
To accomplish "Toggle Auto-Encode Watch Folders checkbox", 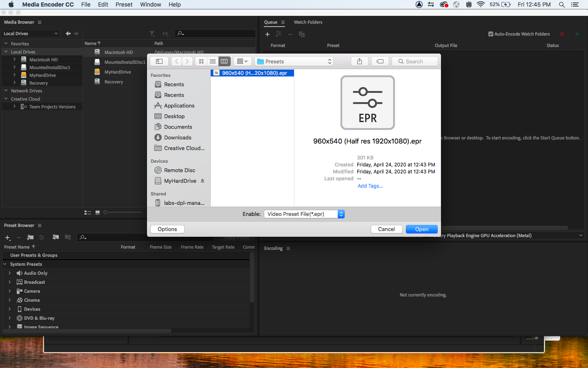I will (491, 34).
